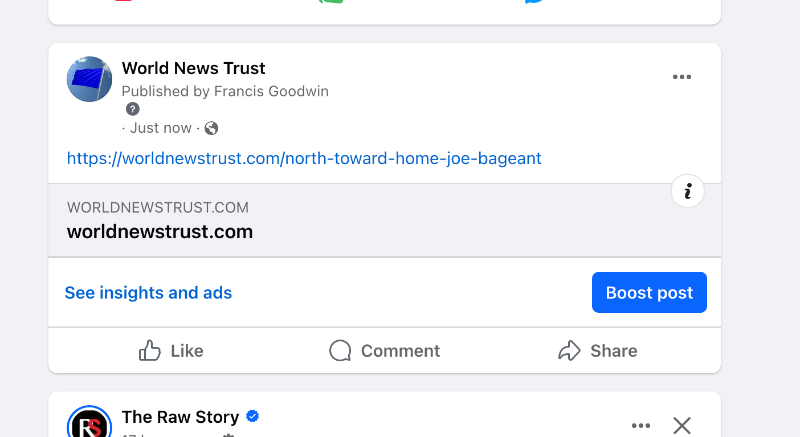Screen dimensions: 800x437
Task: Click the World News Trust flag avatar
Action: (x=89, y=79)
